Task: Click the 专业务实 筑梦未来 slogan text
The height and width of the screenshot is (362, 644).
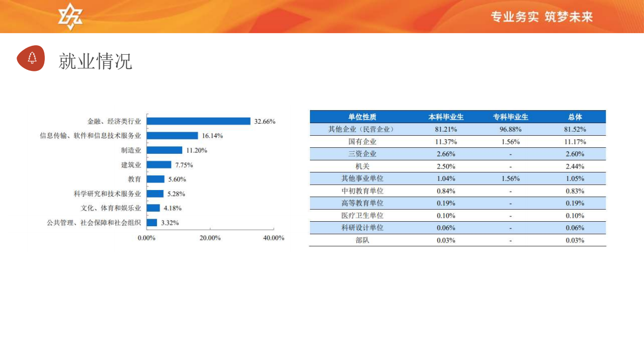Action: click(542, 17)
